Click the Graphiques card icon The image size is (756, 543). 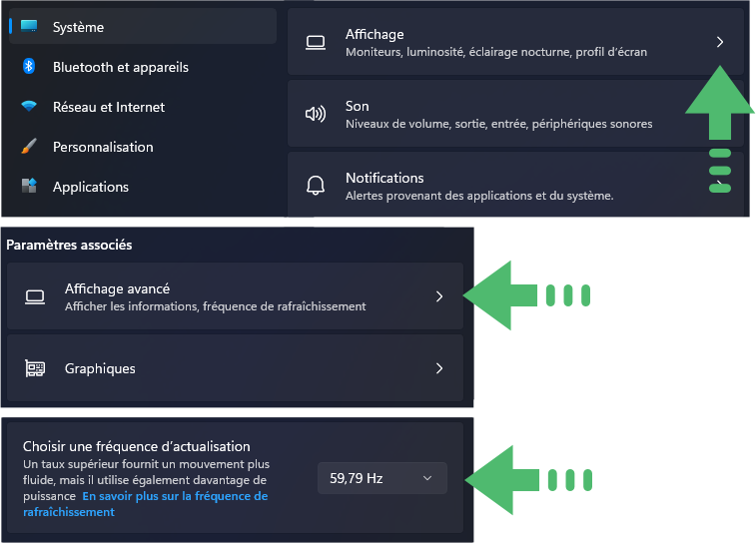point(35,368)
